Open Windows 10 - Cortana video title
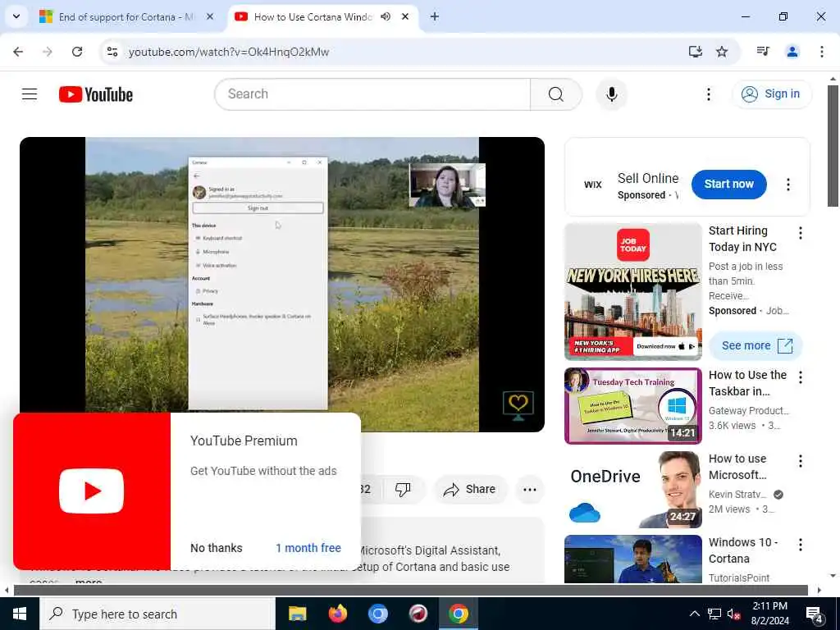Screen dimensions: 840x630 [x=743, y=550]
